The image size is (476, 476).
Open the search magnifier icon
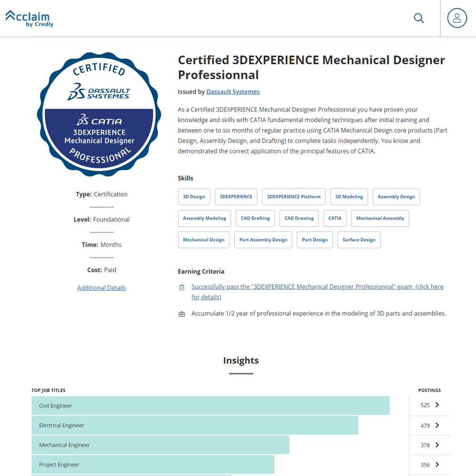[x=418, y=18]
